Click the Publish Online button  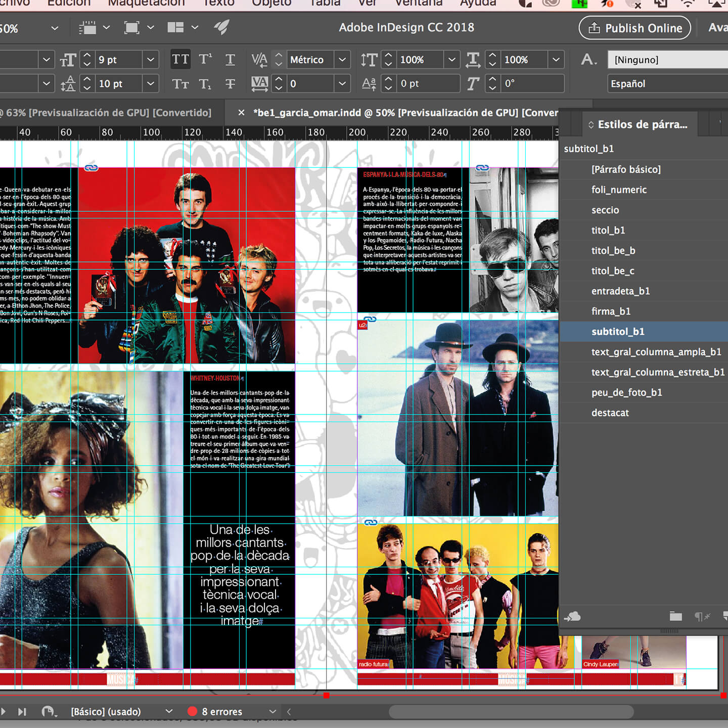click(635, 28)
